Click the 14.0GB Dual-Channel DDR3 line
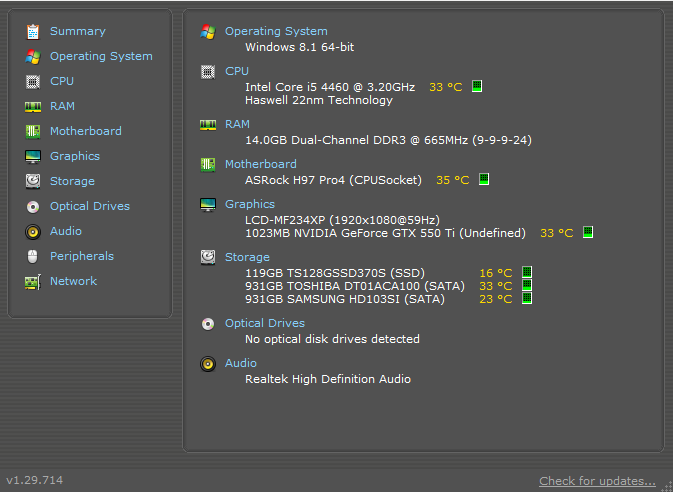Image resolution: width=673 pixels, height=492 pixels. click(x=388, y=140)
